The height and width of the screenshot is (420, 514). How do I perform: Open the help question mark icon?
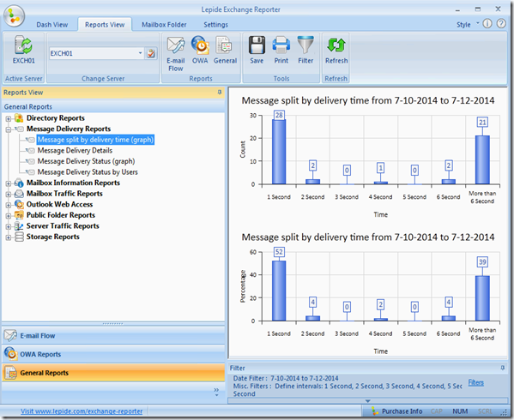(x=501, y=23)
